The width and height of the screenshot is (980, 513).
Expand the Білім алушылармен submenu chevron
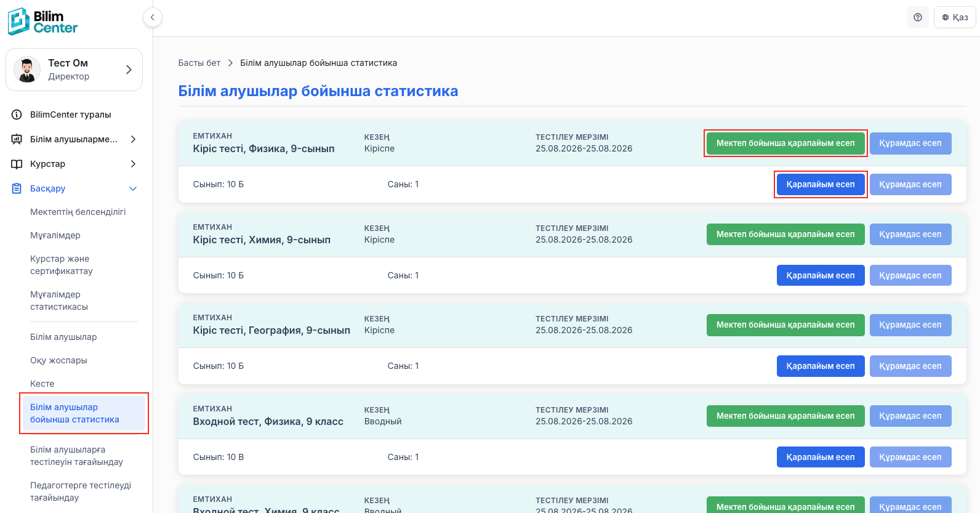click(133, 139)
